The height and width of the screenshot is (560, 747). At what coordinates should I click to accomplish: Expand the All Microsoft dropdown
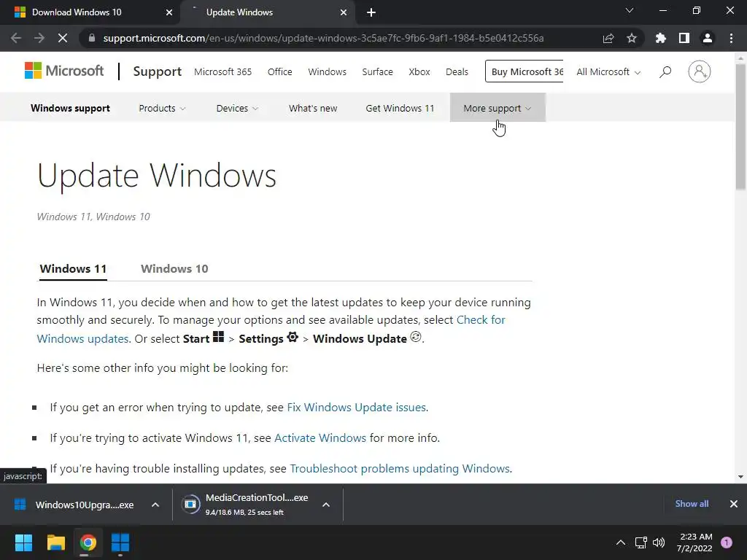[608, 72]
